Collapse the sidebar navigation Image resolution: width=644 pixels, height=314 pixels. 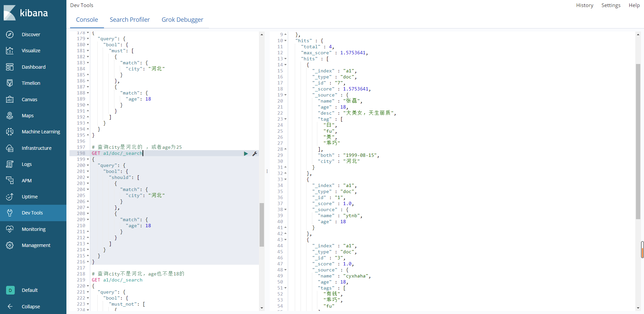pos(31,306)
